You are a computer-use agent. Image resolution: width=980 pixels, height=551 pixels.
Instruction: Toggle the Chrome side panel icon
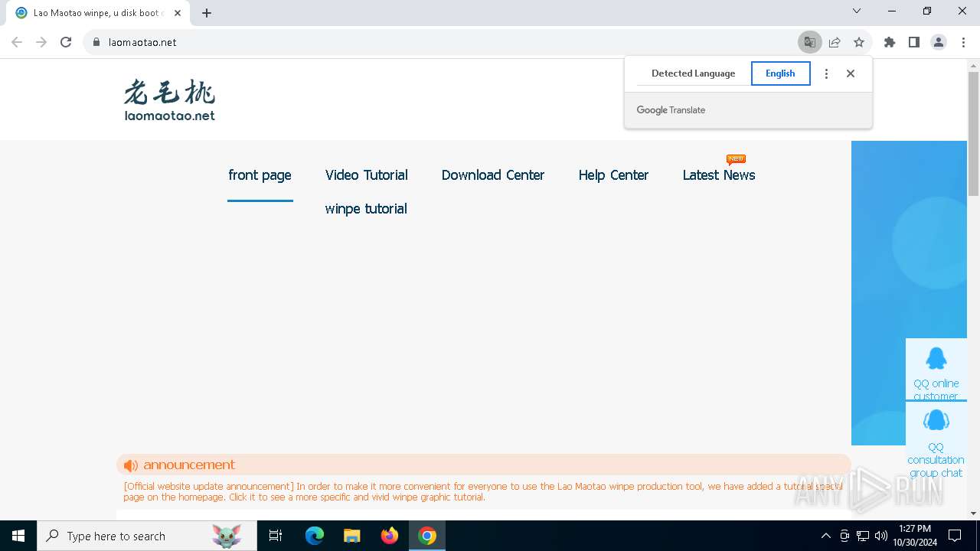tap(914, 42)
